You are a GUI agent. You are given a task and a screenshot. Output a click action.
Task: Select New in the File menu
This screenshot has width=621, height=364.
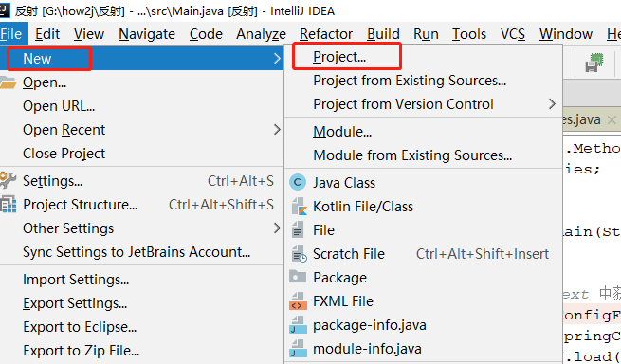pyautogui.click(x=142, y=59)
